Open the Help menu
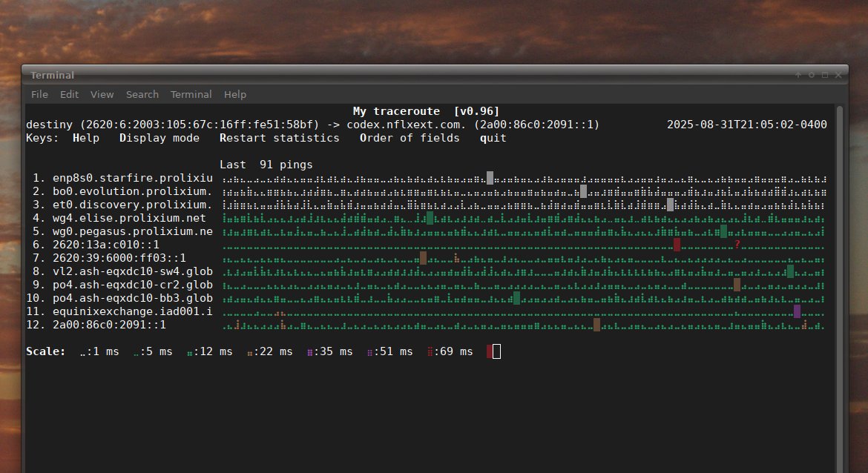This screenshot has height=473, width=868. 234,95
